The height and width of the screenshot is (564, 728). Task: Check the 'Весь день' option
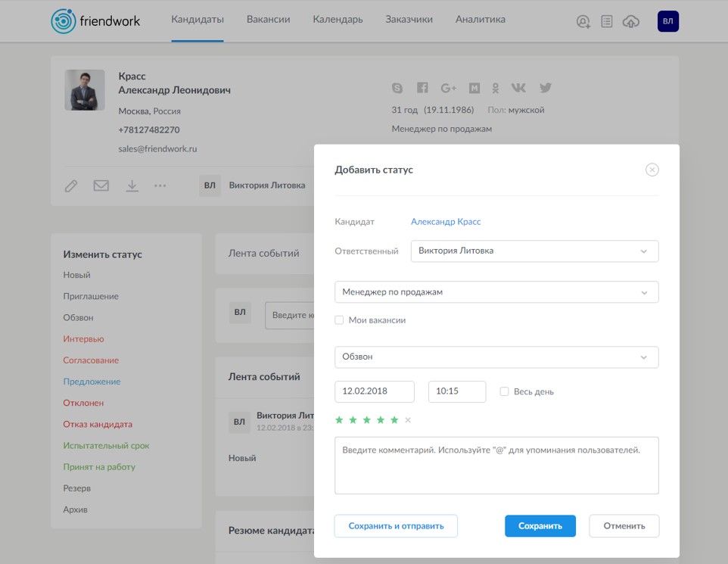coord(502,391)
